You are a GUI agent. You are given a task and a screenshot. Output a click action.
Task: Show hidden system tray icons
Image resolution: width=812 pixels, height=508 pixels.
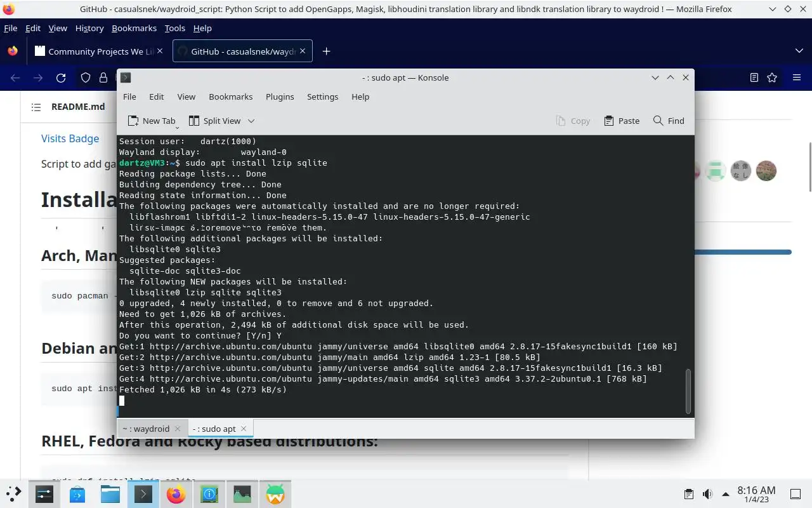725,494
